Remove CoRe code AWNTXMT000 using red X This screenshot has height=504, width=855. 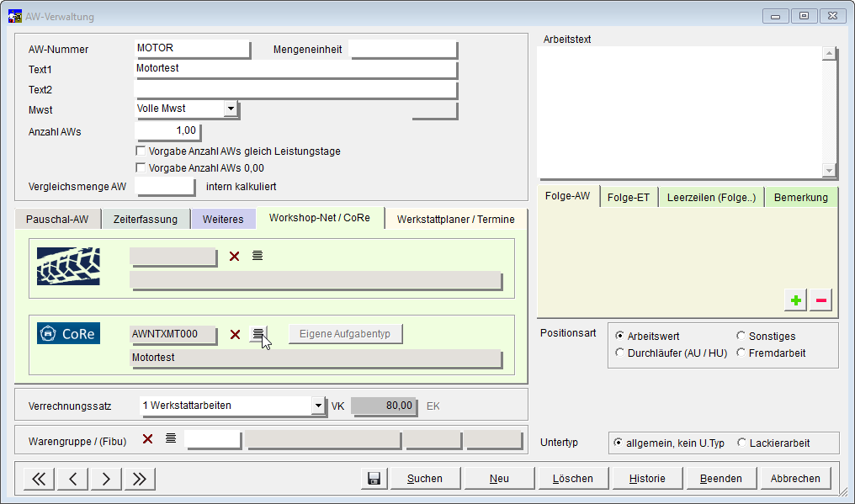(235, 334)
